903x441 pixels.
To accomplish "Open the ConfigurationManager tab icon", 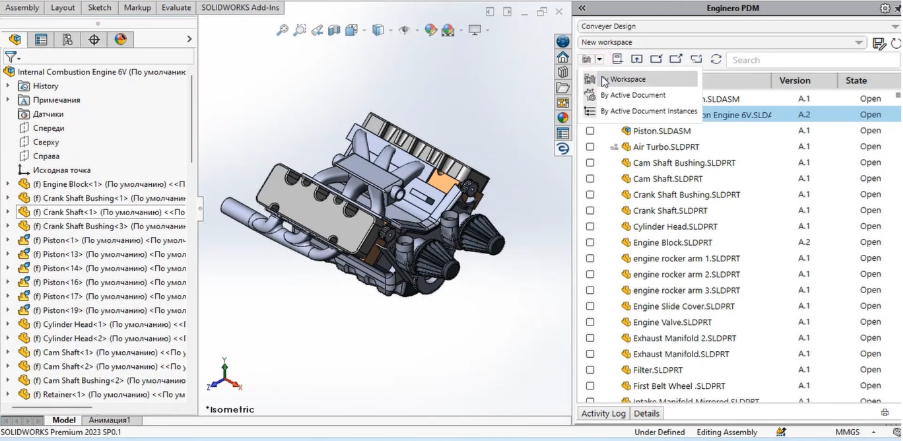I will [68, 40].
